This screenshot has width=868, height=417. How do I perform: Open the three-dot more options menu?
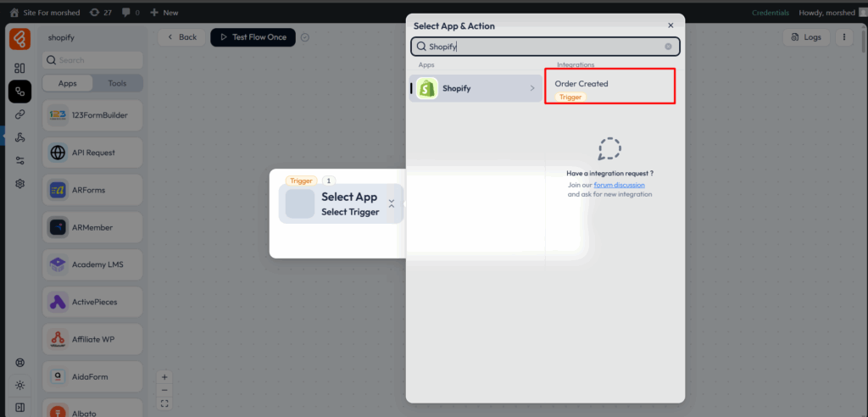click(x=844, y=37)
